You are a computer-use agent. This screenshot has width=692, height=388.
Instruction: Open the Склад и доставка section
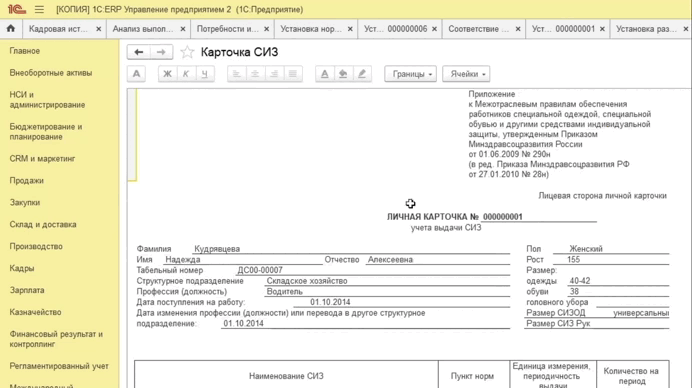[x=43, y=224]
